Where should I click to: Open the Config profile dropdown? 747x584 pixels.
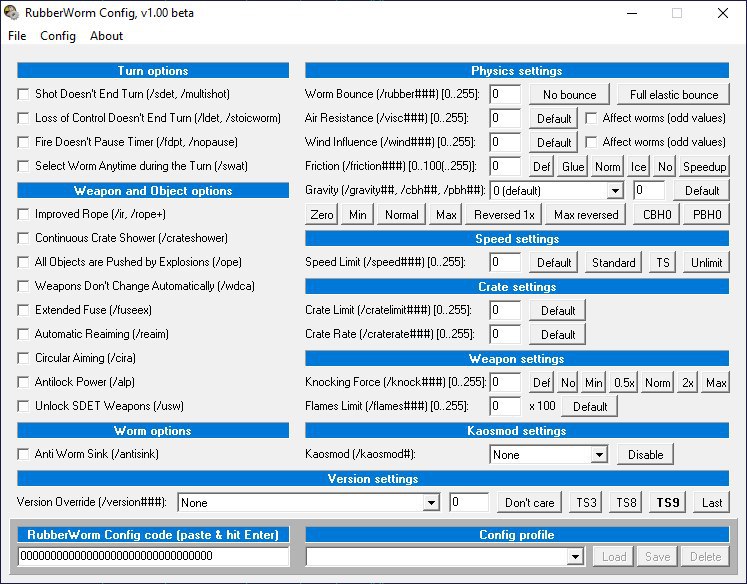pos(575,556)
